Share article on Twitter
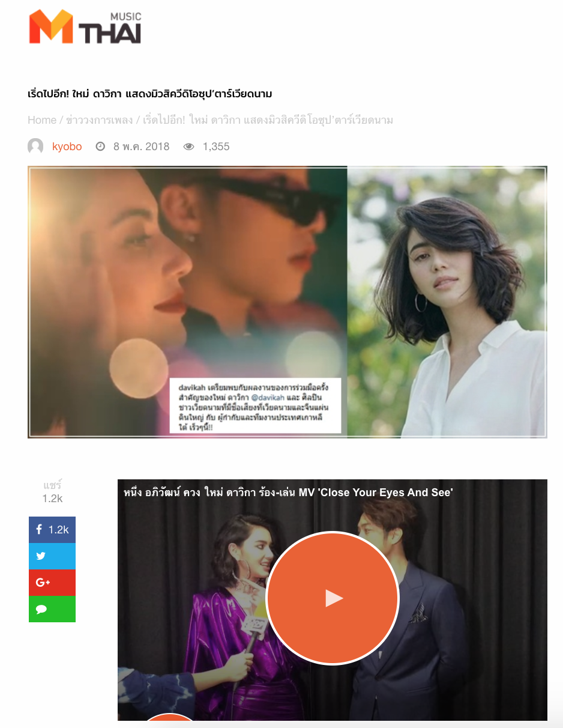Image resolution: width=563 pixels, height=728 pixels. coord(52,556)
